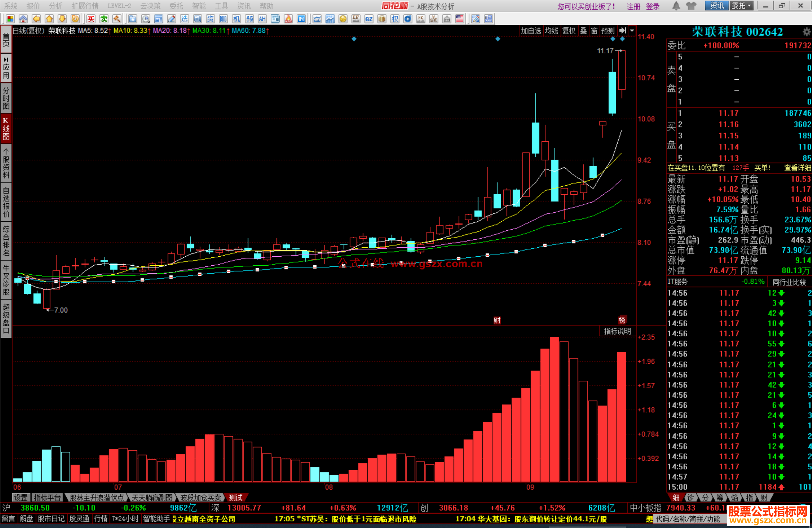Image resolution: width=812 pixels, height=528 pixels.
Task: Switch to the 诊 diagnosis tab
Action: [690, 498]
